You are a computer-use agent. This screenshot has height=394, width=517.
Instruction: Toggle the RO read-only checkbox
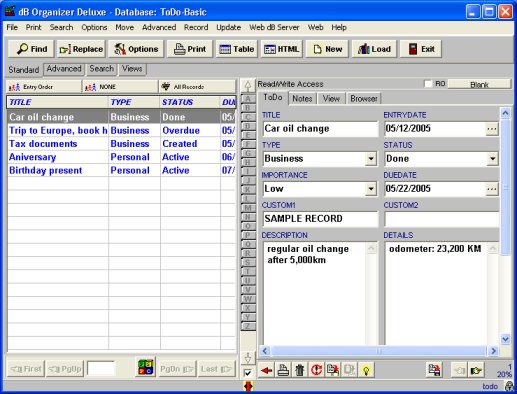click(428, 84)
